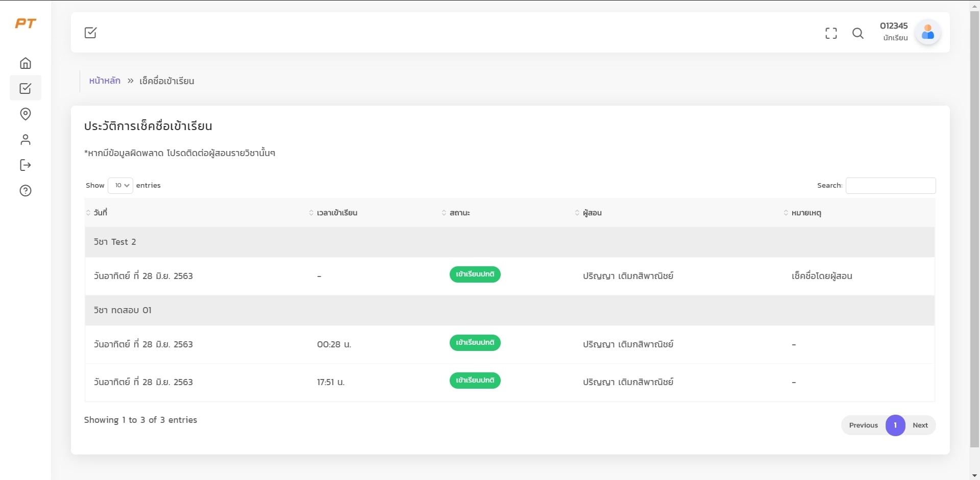
Task: Click the PT logo in sidebar
Action: point(26,23)
